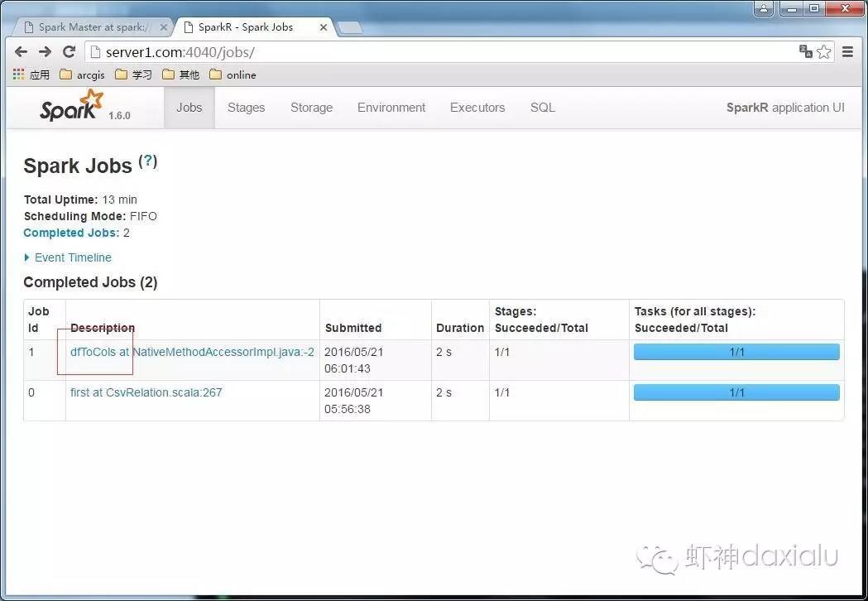Click the Spark version 1.6.0 label
868x601 pixels.
click(x=119, y=115)
